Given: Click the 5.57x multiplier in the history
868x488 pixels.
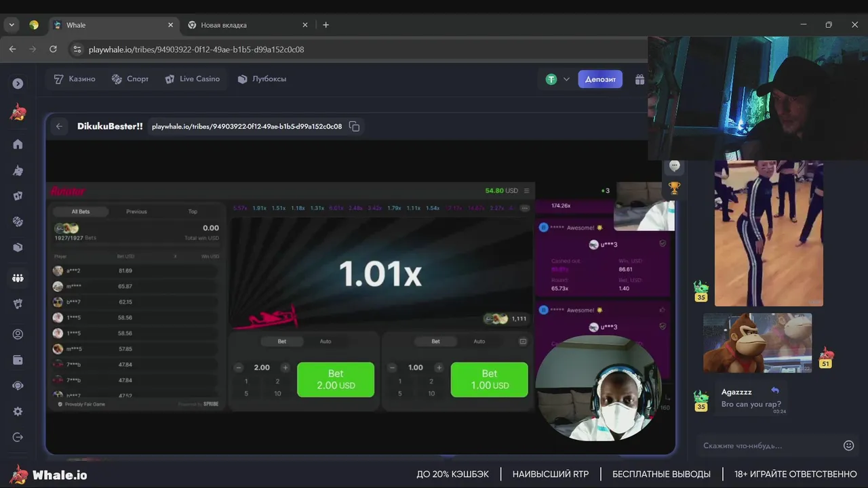Looking at the screenshot, I should [240, 208].
